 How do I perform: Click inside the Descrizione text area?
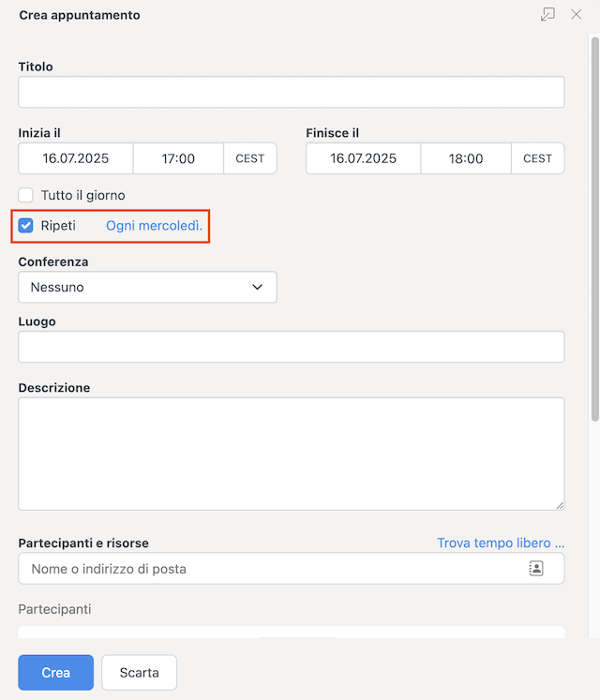click(x=292, y=454)
